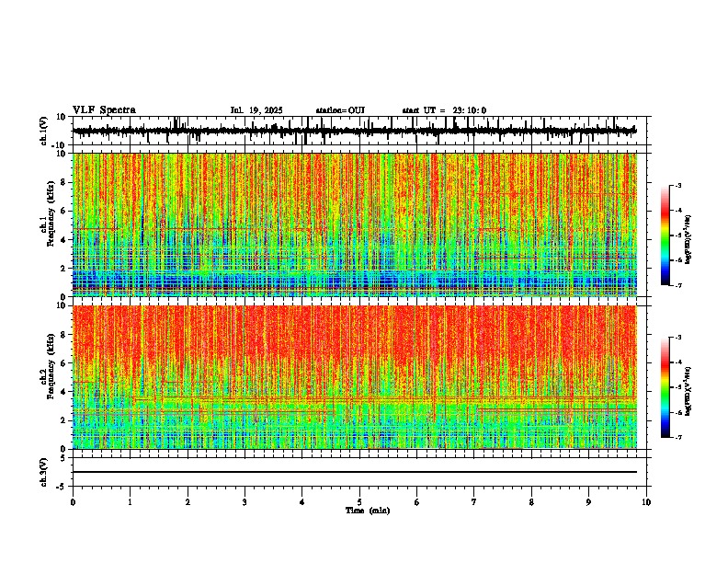Click the ch.2 frequency spectrogram panel
The image size is (728, 563).
coord(355,377)
